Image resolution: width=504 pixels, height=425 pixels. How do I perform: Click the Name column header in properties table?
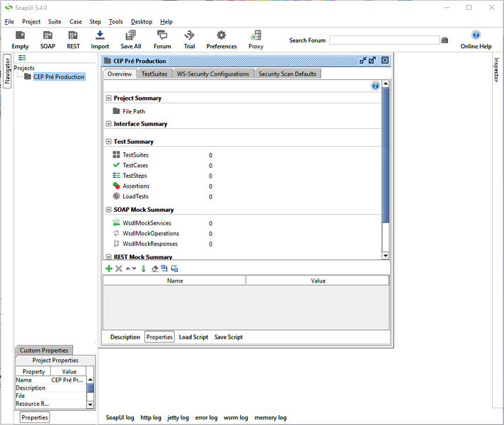tap(175, 280)
